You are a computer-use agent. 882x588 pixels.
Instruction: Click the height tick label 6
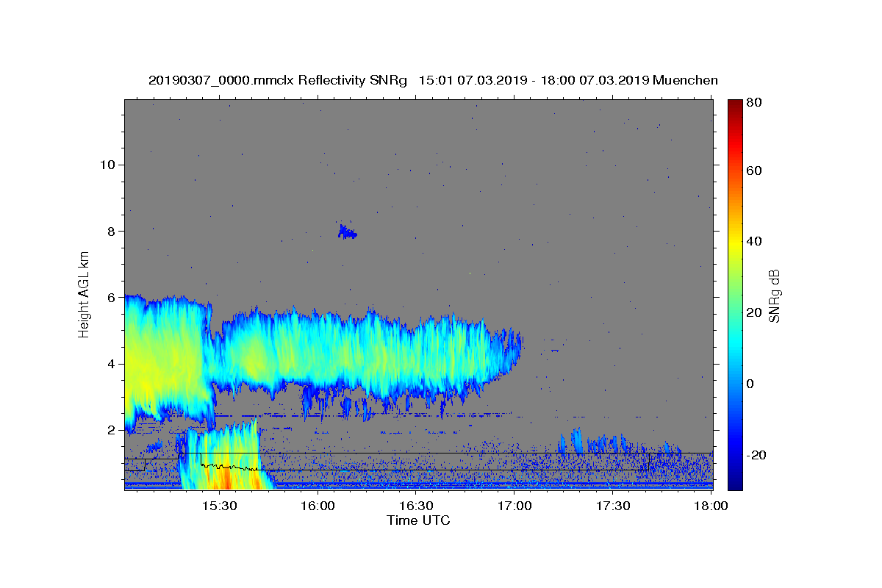click(x=110, y=297)
